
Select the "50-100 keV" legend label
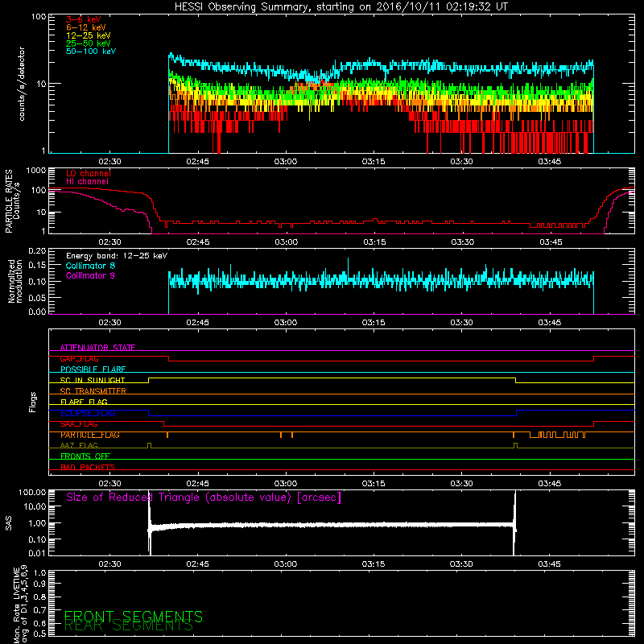91,52
